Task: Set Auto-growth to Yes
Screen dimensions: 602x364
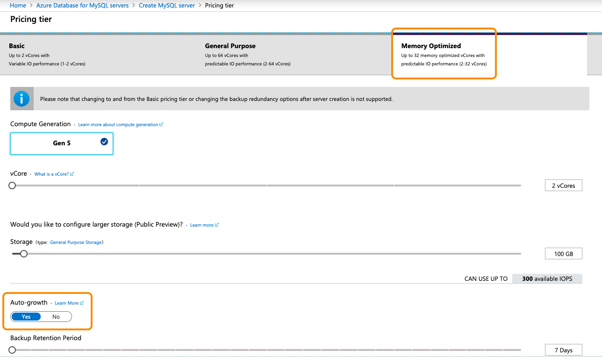Action: [26, 317]
